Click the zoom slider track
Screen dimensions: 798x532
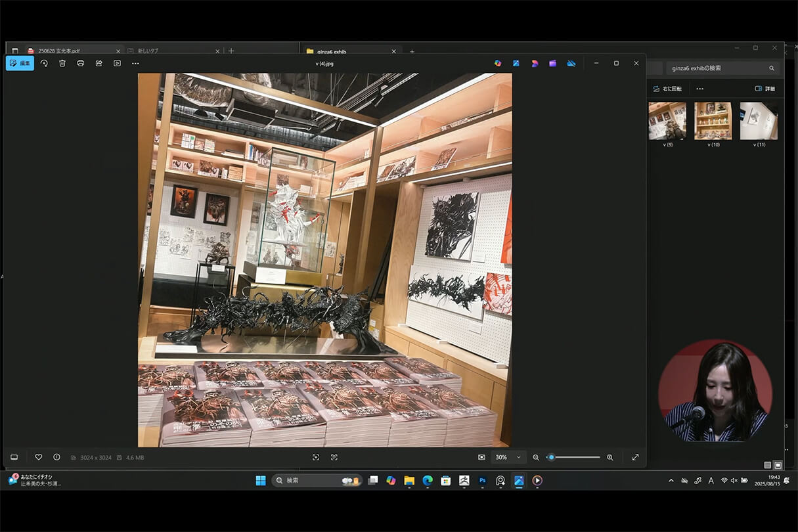point(578,457)
